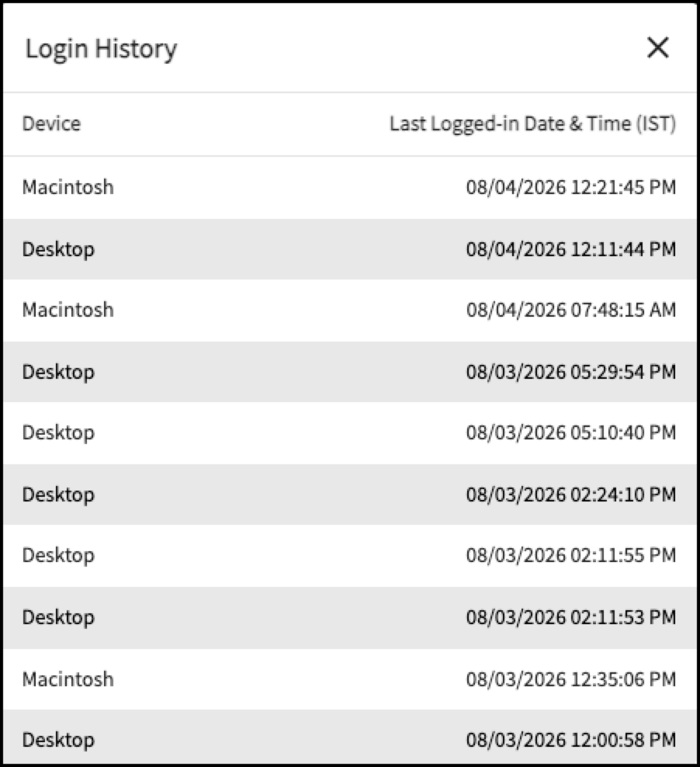Click Desktop login at 02:11:55 PM

[350, 556]
